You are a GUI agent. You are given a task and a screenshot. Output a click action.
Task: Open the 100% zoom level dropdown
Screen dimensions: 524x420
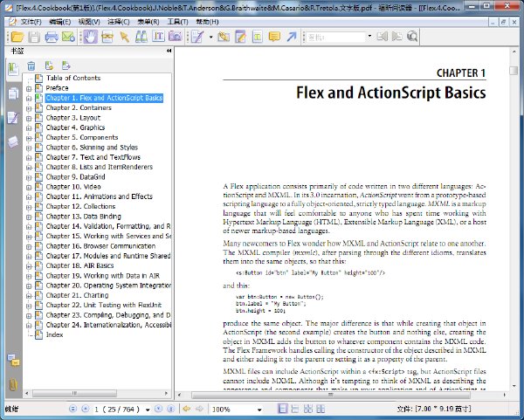259,410
